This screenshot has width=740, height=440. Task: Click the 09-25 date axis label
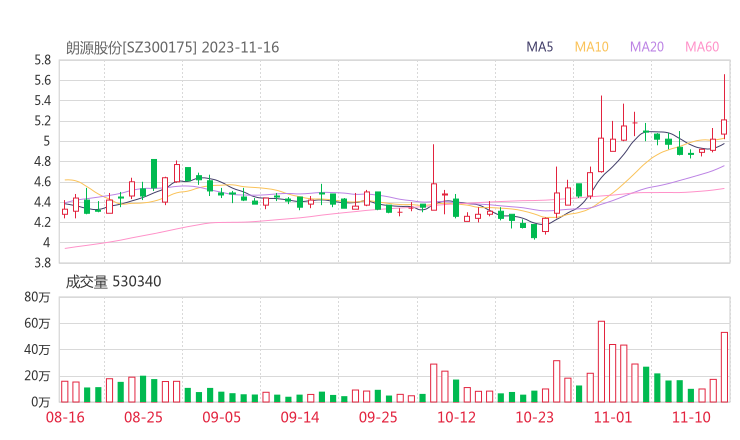(378, 417)
